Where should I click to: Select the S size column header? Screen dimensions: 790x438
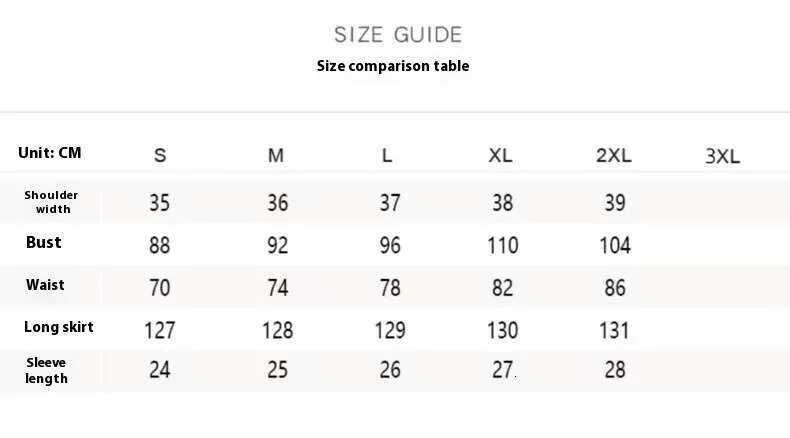pos(160,155)
